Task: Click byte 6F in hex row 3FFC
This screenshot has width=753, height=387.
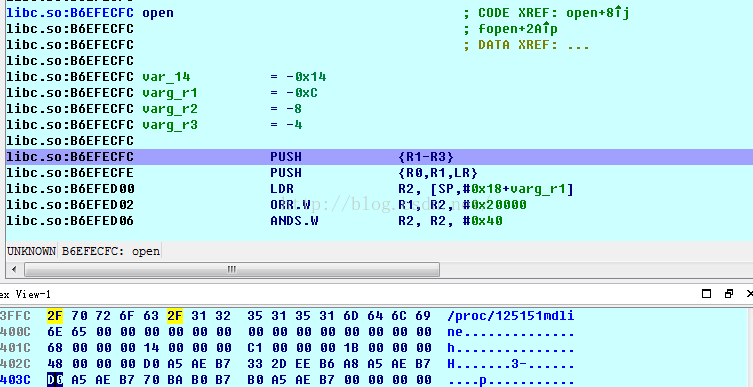Action: pyautogui.click(x=127, y=316)
